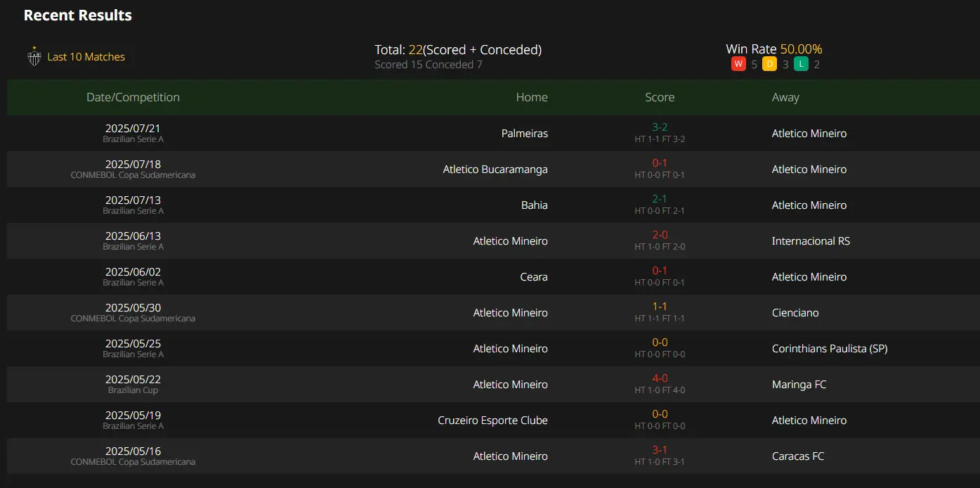Click the 2025/05/16 Copa Sudamericana date cell
The image size is (980, 488).
133,456
